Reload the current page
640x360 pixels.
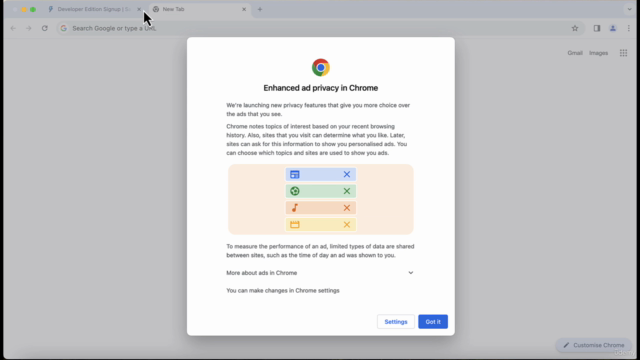coord(44,28)
